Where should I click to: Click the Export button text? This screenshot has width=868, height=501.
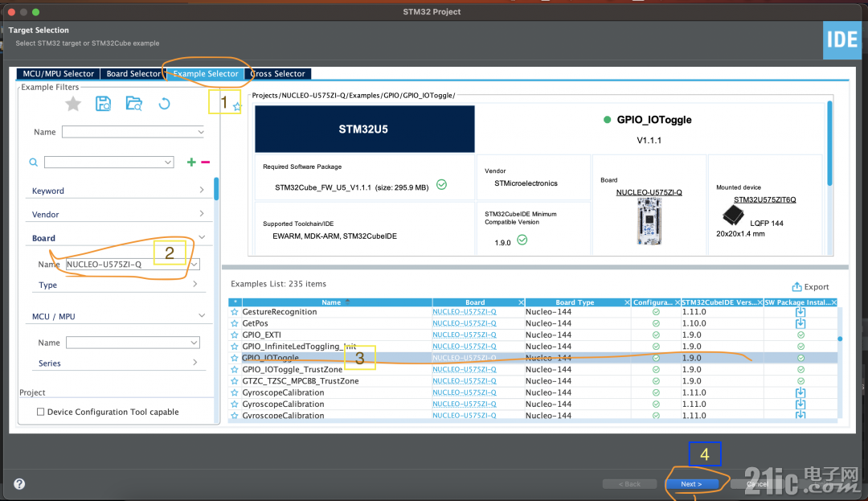coord(816,287)
